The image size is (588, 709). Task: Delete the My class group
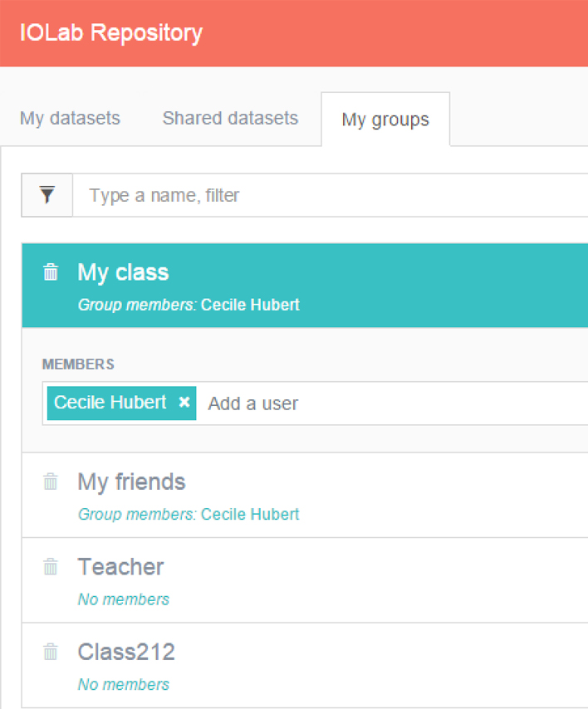coord(51,272)
